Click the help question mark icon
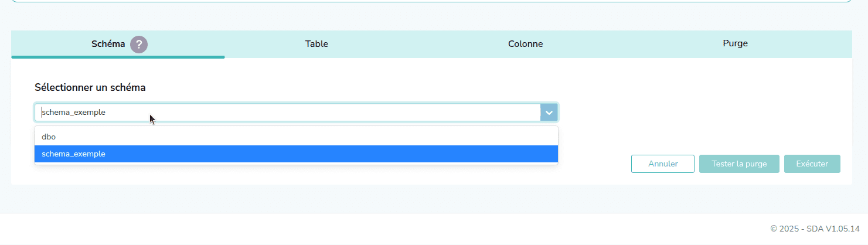 click(139, 45)
